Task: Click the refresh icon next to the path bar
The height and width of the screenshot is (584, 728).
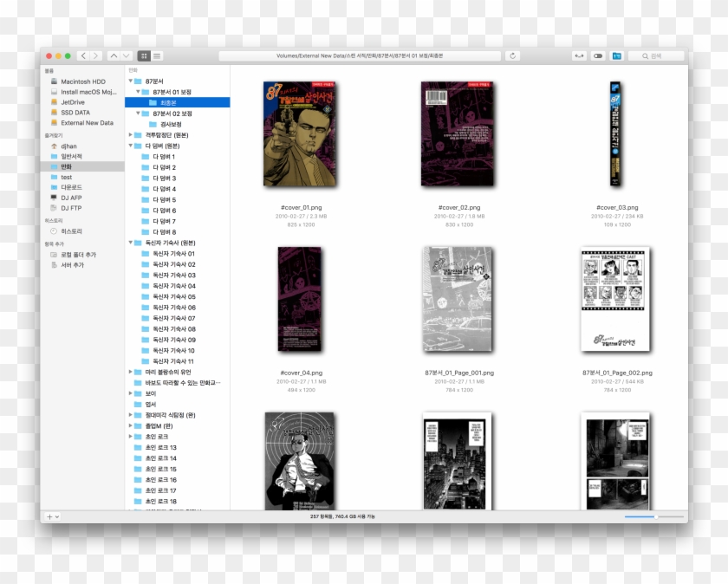Action: tap(512, 55)
